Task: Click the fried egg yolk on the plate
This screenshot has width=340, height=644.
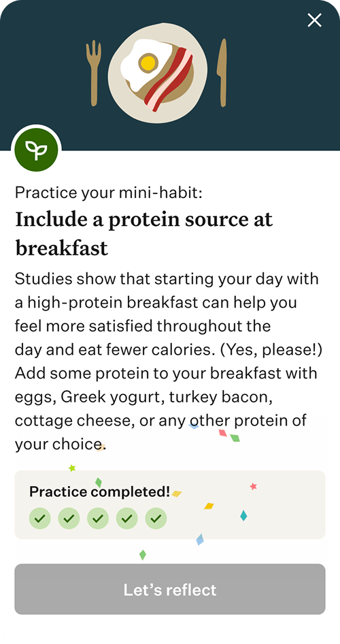Action: (x=148, y=63)
